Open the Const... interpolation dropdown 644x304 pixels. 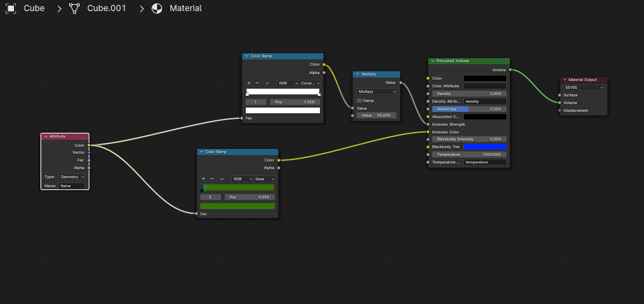click(x=309, y=83)
